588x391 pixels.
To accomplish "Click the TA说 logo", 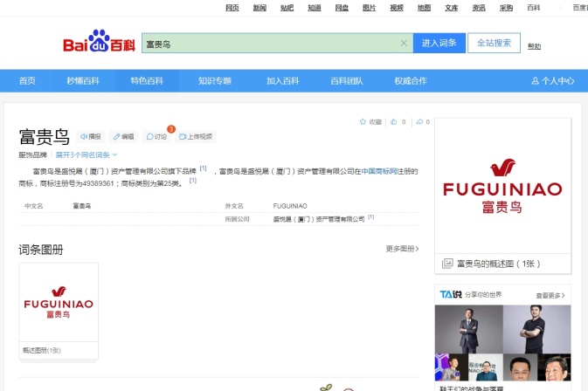I will click(x=451, y=294).
